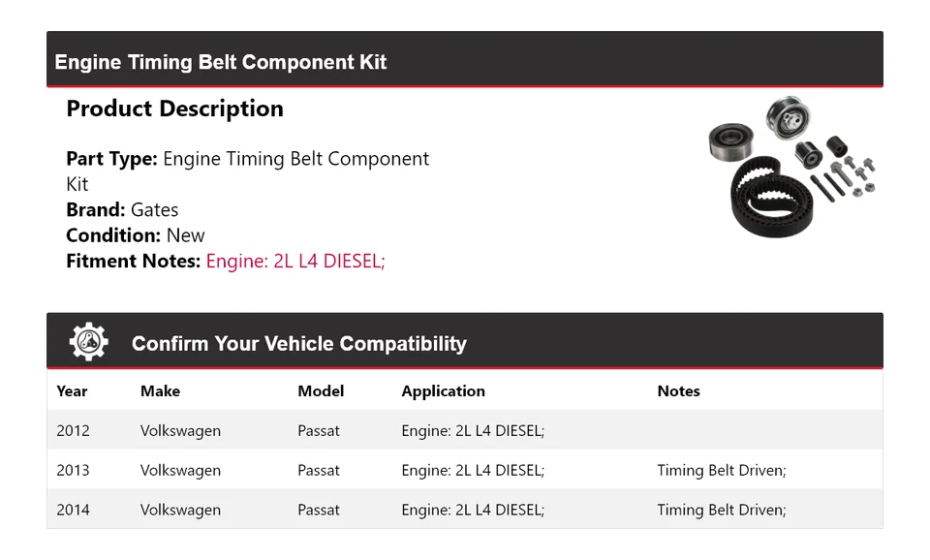Click the Confirm Your Vehicle Compatibility header
This screenshot has height=560, width=930.
click(298, 344)
